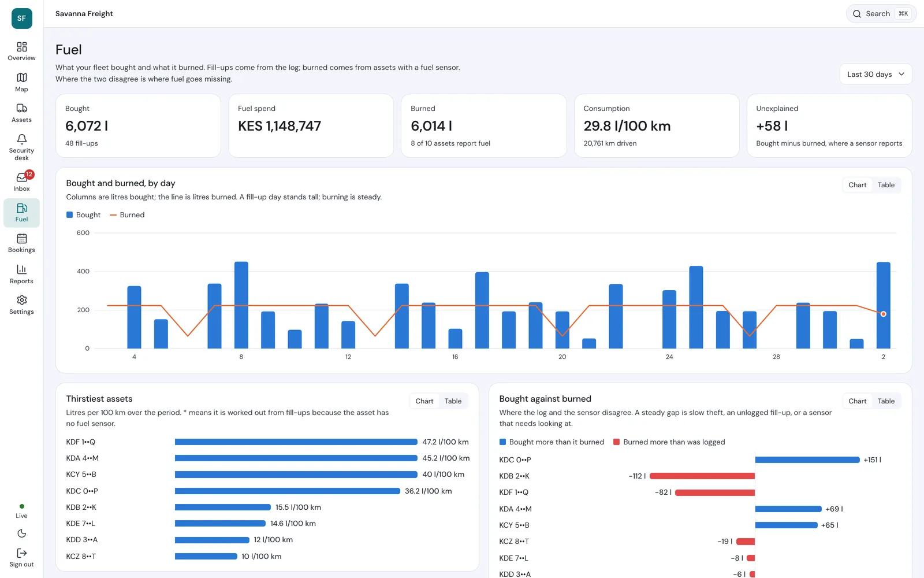The height and width of the screenshot is (578, 924).
Task: Open Inbox with 12 badge
Action: [x=21, y=181]
